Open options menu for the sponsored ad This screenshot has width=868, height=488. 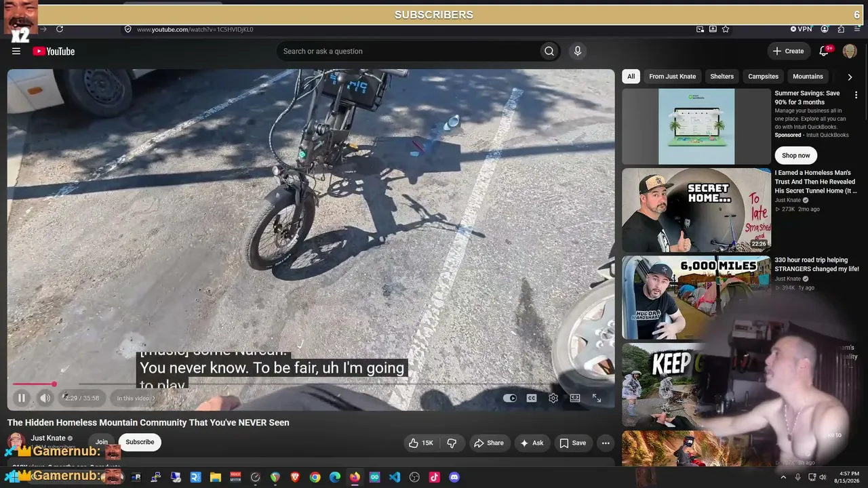[x=856, y=96]
